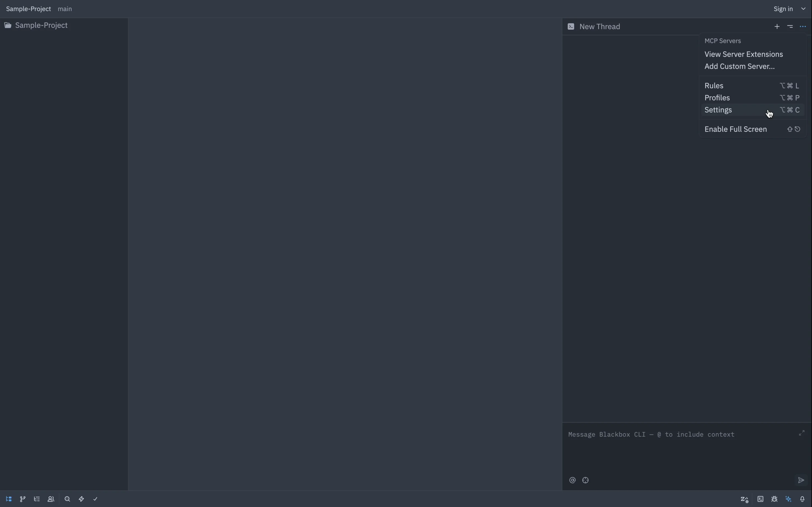This screenshot has height=507, width=812.
Task: Click the lightning bolt icon in status bar
Action: 81,499
